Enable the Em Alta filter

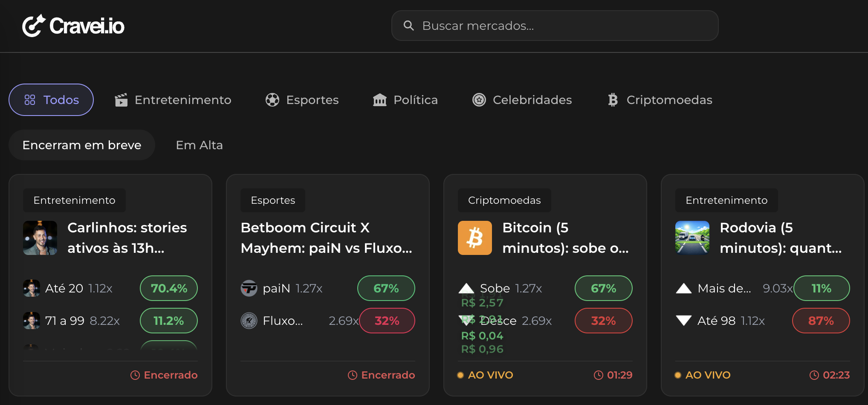(199, 145)
